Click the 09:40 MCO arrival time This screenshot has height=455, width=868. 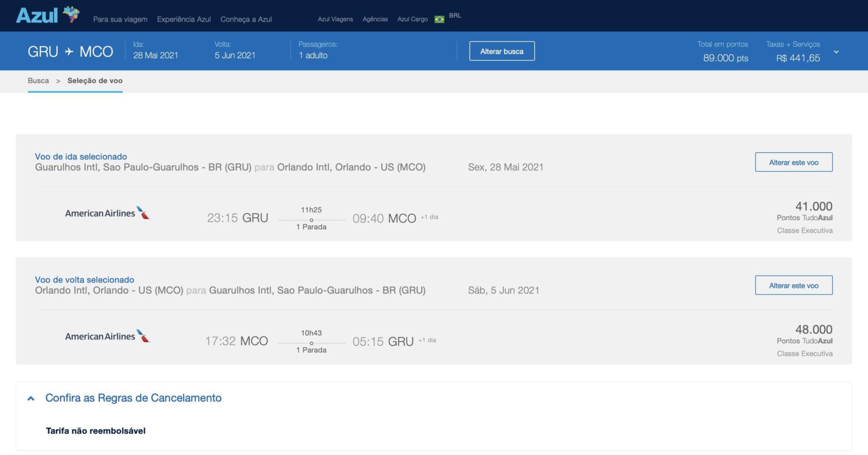click(384, 218)
